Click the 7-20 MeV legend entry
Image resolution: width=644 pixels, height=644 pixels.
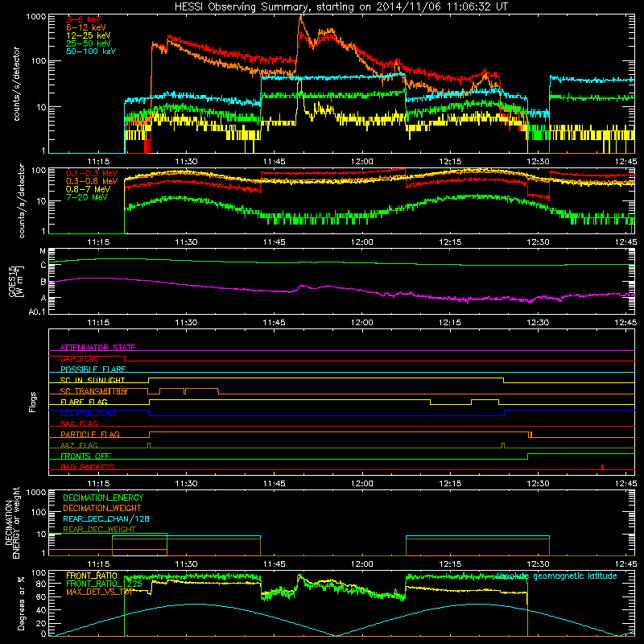pyautogui.click(x=87, y=197)
